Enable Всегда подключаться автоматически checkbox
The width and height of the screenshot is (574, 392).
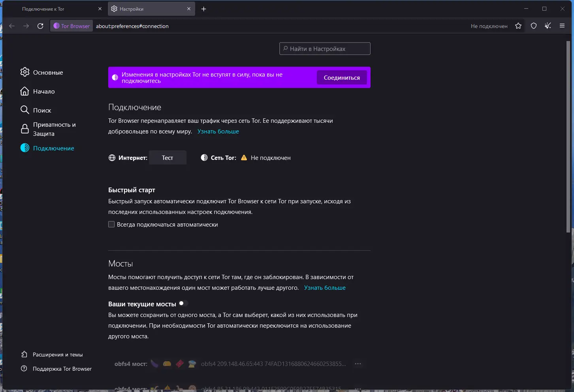(x=111, y=224)
